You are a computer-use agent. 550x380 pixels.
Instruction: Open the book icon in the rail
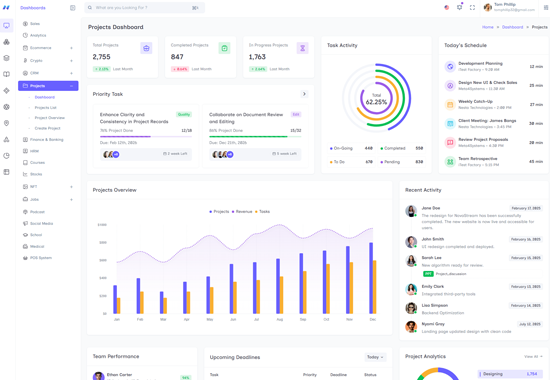(x=6, y=74)
